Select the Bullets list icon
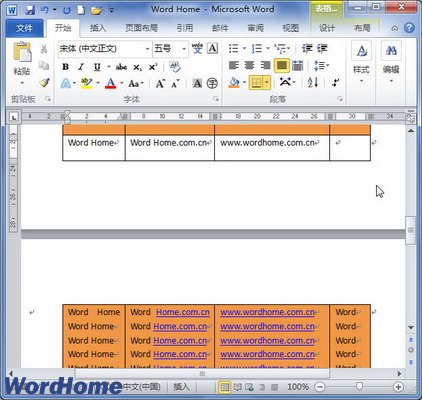The height and width of the screenshot is (400, 422). coord(234,49)
